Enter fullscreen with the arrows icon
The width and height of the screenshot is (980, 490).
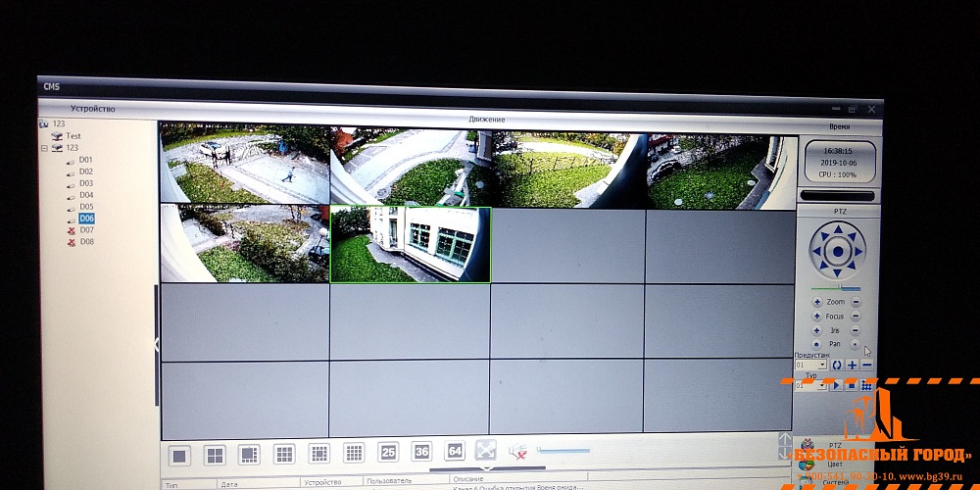pyautogui.click(x=486, y=450)
